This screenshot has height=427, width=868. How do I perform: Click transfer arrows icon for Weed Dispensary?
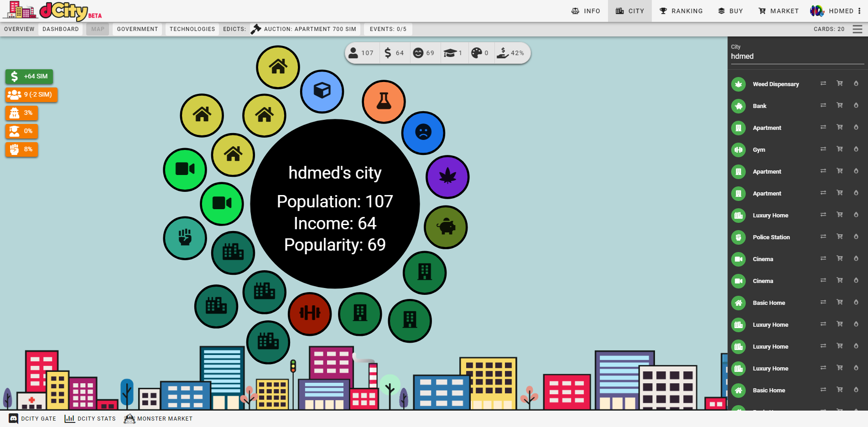pos(823,83)
